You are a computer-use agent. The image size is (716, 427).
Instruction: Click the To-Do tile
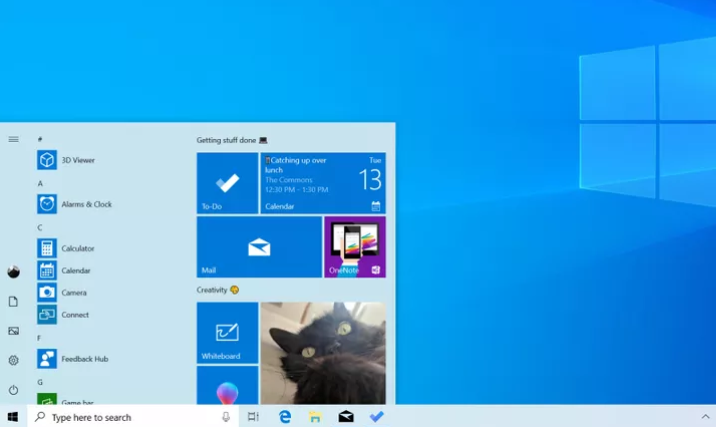pyautogui.click(x=227, y=183)
